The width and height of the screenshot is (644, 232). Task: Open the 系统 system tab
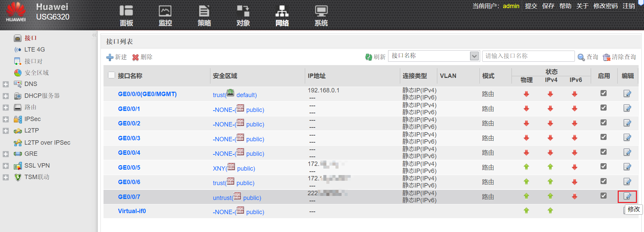point(321,16)
